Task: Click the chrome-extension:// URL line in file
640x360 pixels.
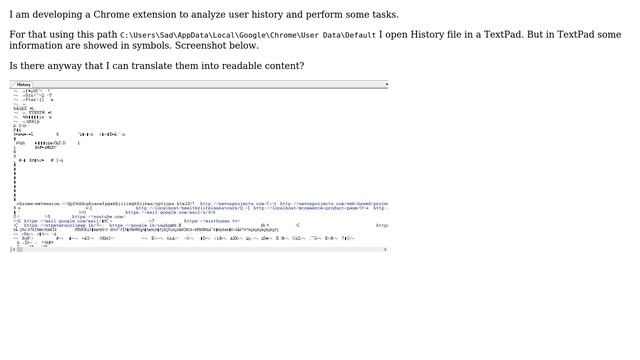Action: (x=105, y=204)
